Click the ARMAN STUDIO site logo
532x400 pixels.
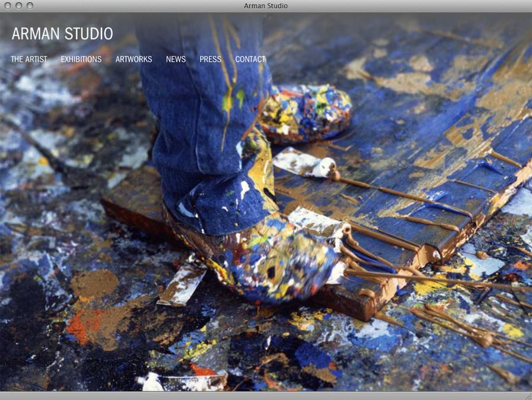[x=62, y=34]
